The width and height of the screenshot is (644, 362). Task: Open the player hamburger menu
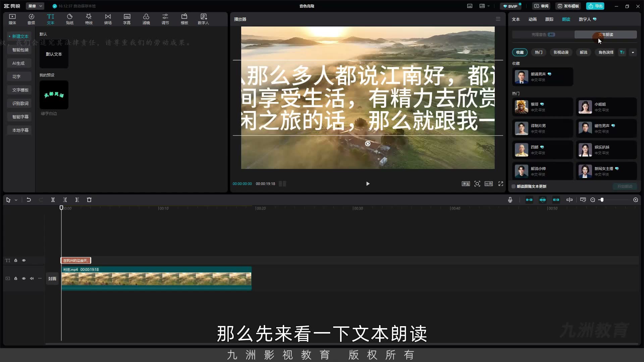click(x=498, y=19)
